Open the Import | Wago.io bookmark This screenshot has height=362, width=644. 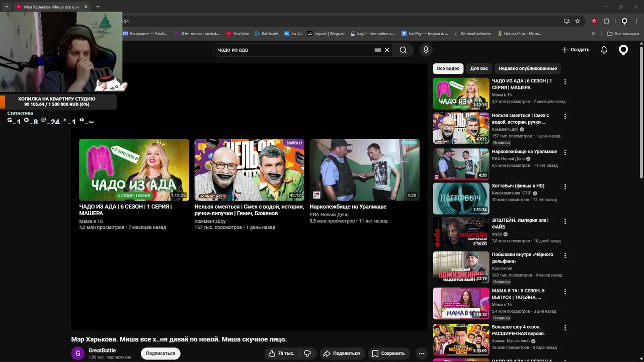[x=326, y=34]
